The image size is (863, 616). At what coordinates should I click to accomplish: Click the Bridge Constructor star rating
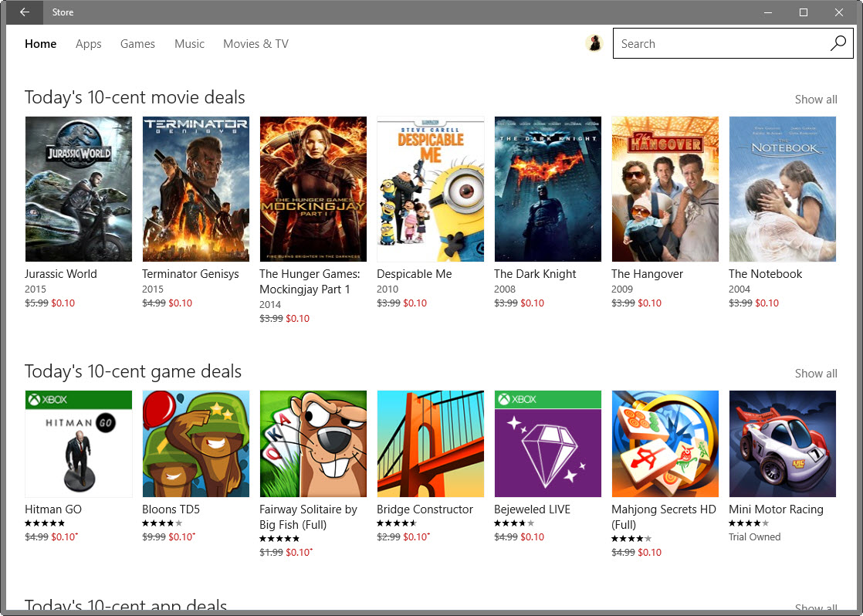point(397,523)
